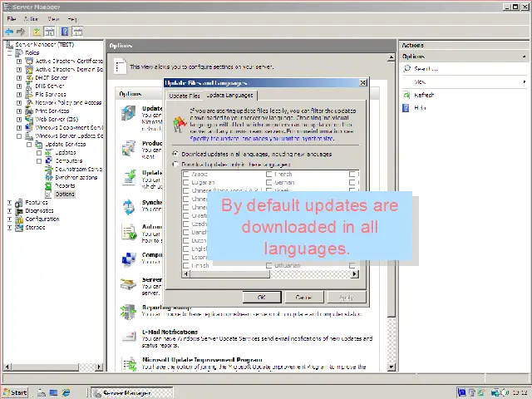Select 'Download updates in all languages' radio

175,154
